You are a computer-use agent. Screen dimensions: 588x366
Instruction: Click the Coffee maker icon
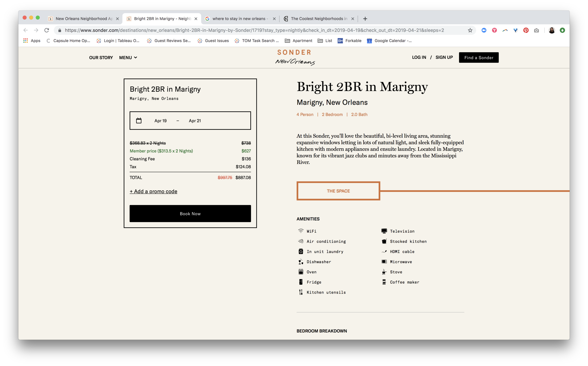pos(384,282)
